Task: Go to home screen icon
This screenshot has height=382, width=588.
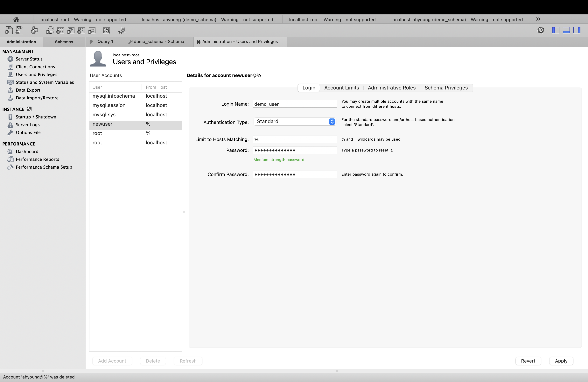Action: (16, 19)
